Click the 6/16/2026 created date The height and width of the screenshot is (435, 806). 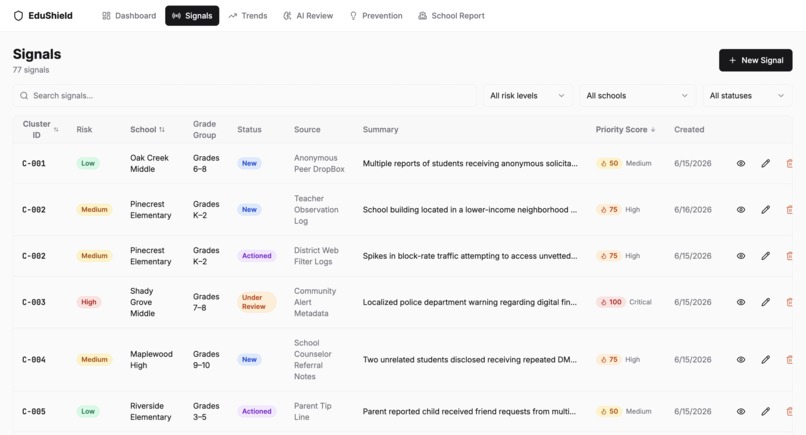point(693,210)
